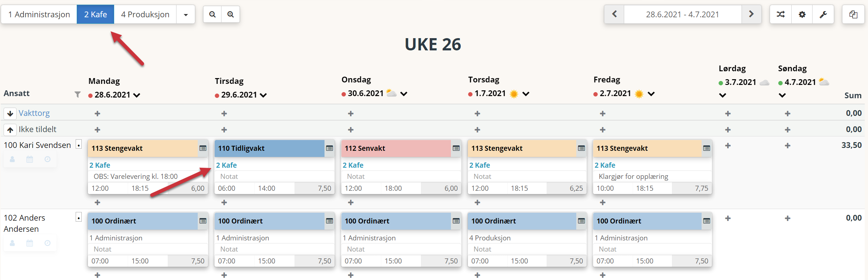This screenshot has width=868, height=280.
Task: Collapse the Ikke tildelt row with up arrow
Action: click(x=10, y=130)
